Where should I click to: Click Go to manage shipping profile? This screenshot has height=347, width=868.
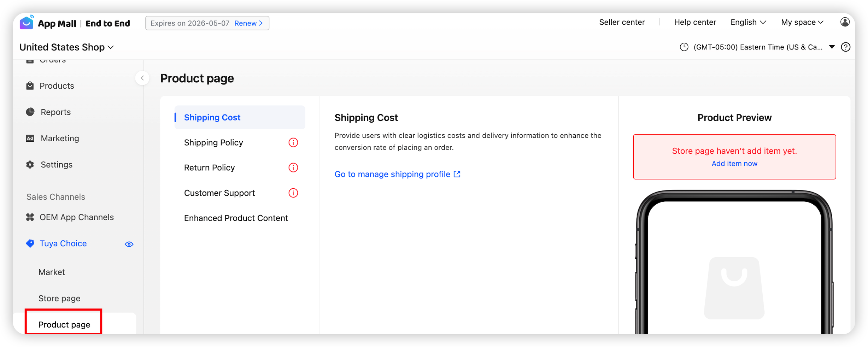397,174
